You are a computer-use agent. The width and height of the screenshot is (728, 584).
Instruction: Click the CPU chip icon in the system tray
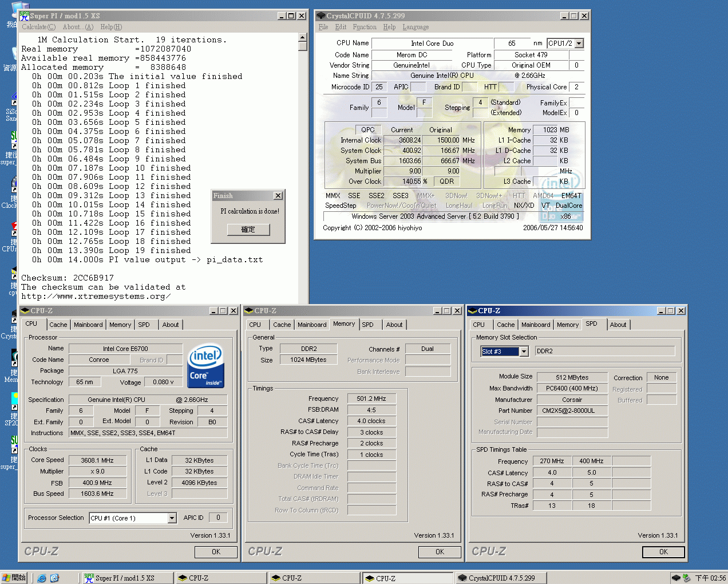click(x=676, y=578)
